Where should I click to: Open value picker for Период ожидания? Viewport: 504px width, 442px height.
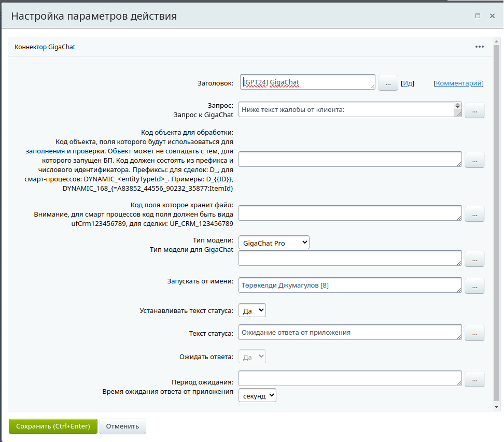point(474,379)
